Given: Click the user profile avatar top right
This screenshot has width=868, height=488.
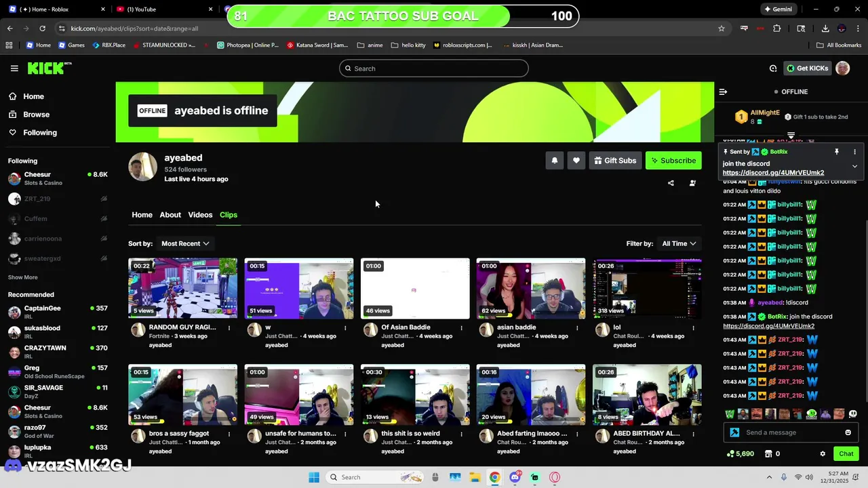Looking at the screenshot, I should point(842,68).
